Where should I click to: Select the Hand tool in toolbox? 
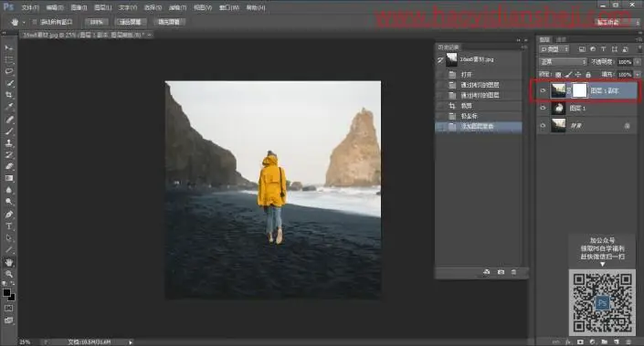[8, 262]
